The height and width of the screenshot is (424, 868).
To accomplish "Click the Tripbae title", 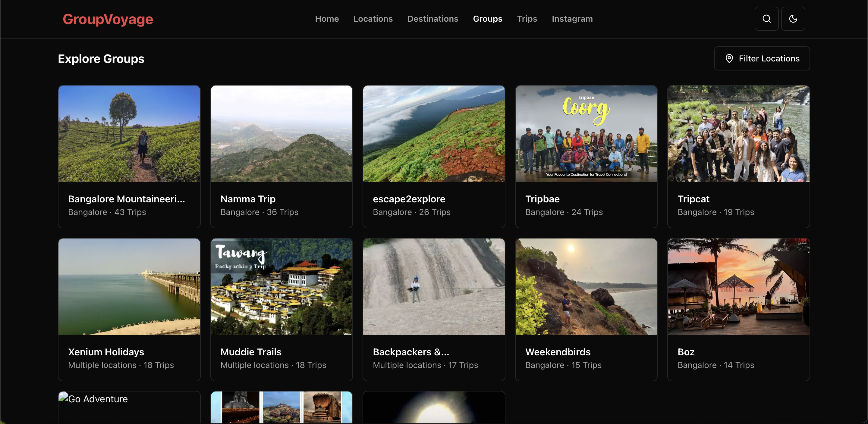I will (x=542, y=199).
